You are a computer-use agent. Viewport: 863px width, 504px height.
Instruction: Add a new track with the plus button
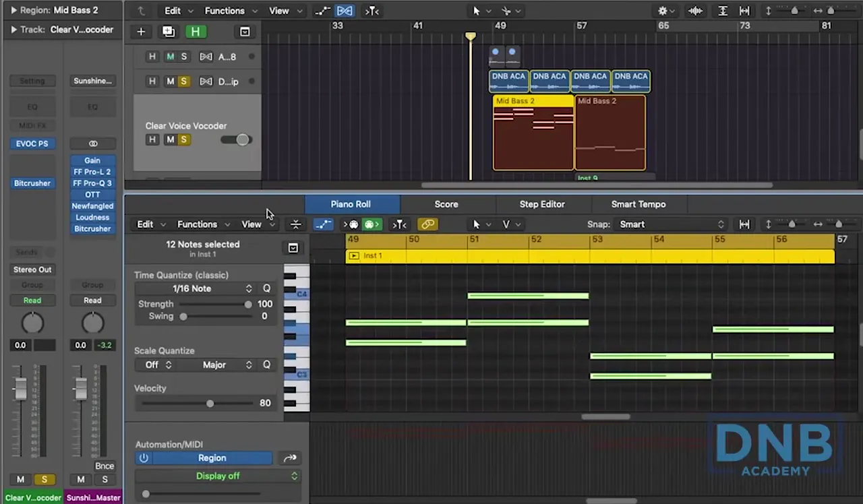[x=141, y=32]
